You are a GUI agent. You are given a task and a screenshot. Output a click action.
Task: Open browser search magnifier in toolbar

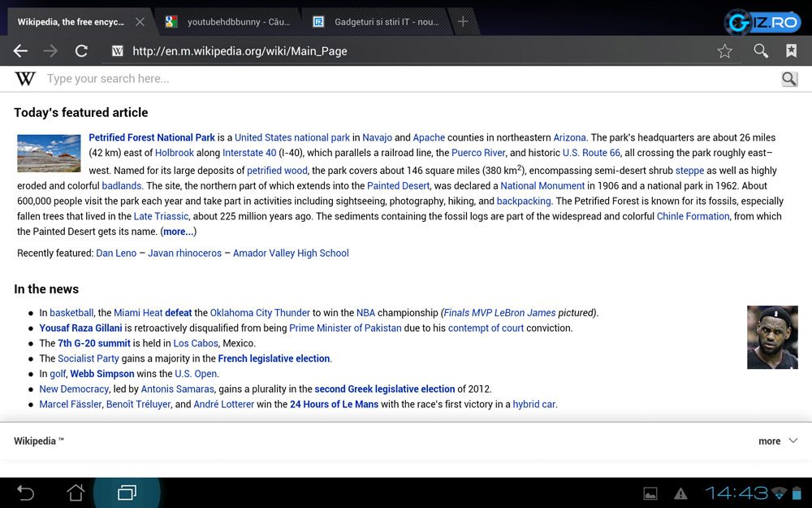click(x=761, y=51)
